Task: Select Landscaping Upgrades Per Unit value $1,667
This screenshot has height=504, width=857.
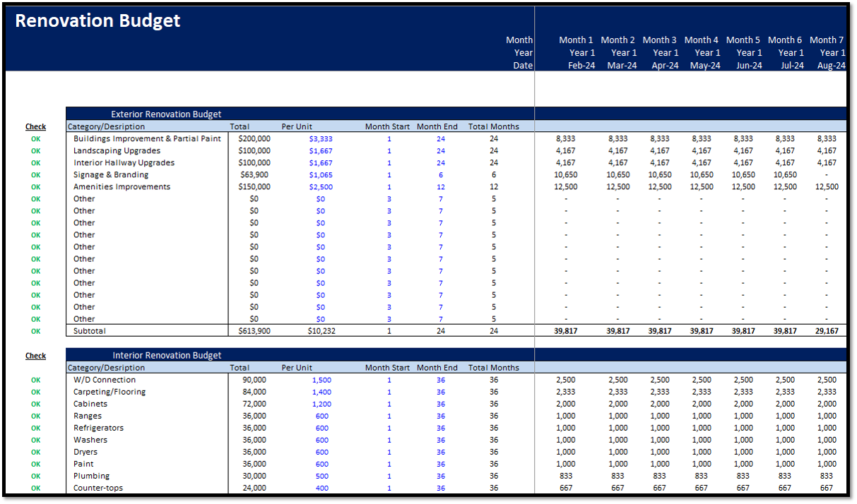Action: 320,151
